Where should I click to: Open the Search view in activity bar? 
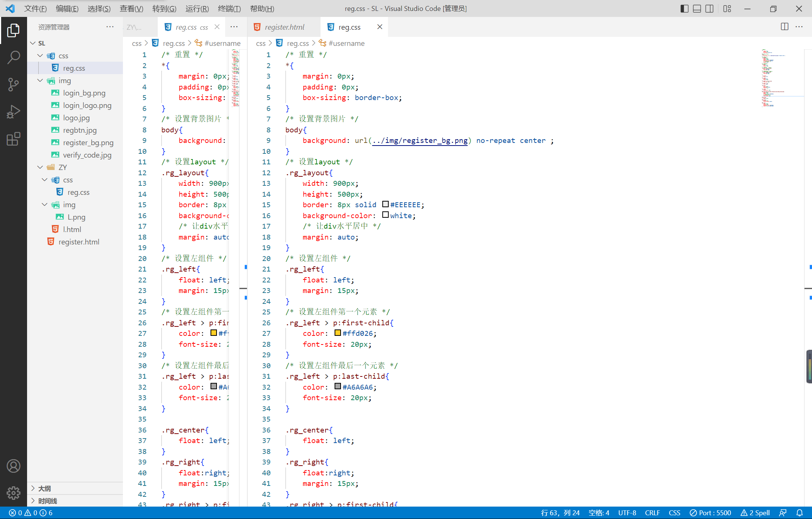coord(14,58)
